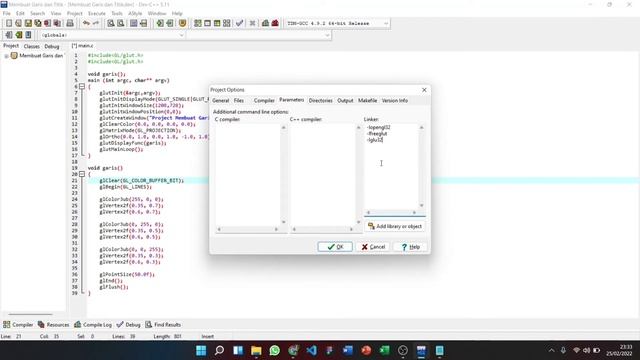Click the Replace toolbar icon

point(121,23)
